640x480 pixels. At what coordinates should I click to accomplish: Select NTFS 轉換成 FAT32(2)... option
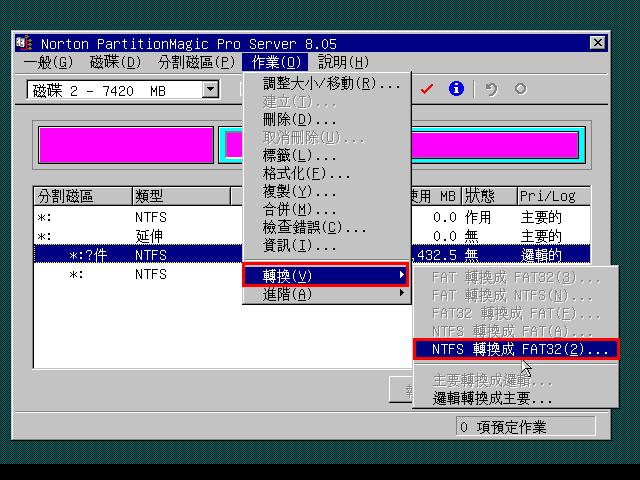pos(516,349)
